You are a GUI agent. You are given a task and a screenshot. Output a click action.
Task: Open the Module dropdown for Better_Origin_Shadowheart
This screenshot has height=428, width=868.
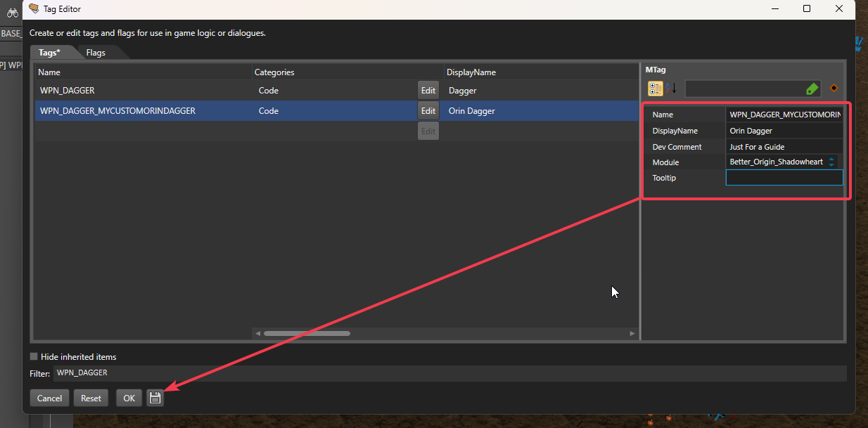pos(831,162)
